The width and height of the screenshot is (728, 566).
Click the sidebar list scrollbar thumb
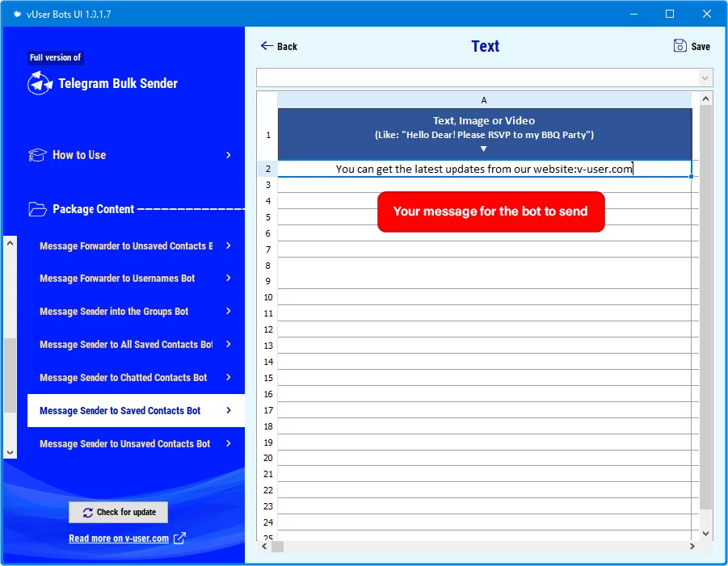coord(11,375)
